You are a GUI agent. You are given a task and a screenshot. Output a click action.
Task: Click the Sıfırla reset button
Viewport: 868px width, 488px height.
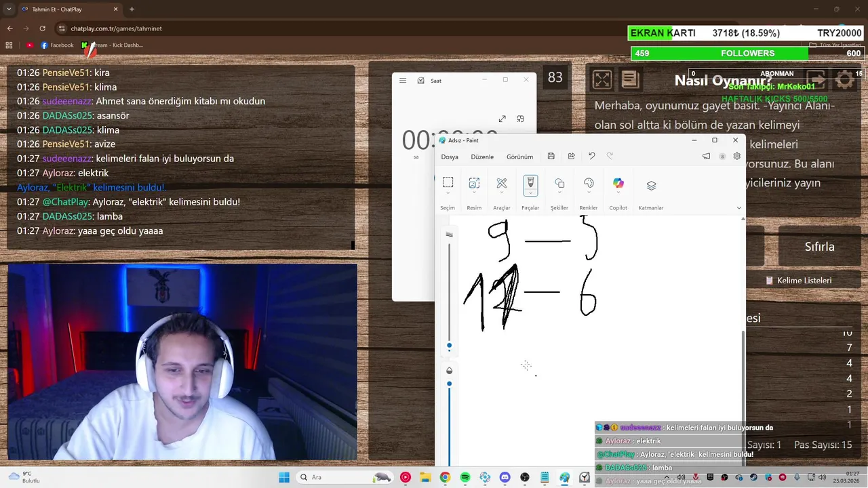click(819, 247)
